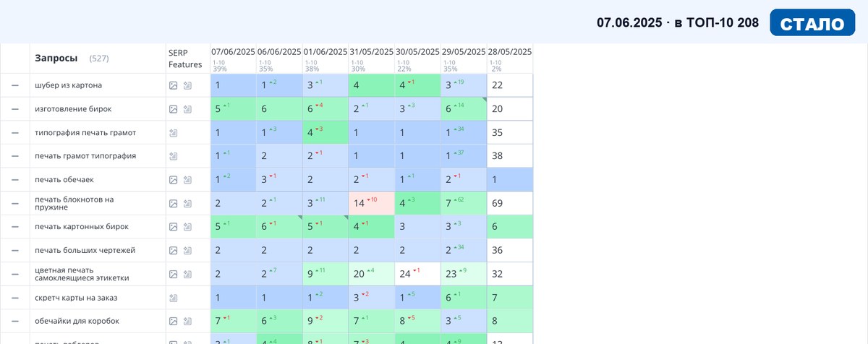Click the Запросы column header

(56, 58)
